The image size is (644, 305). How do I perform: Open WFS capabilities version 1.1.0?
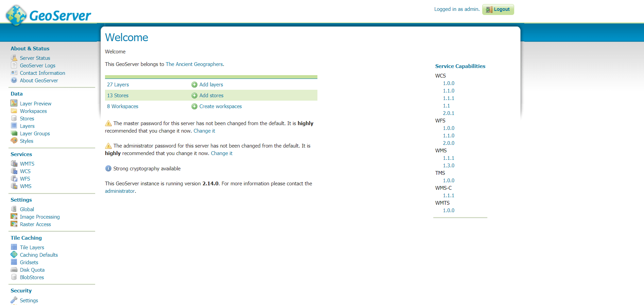(x=449, y=136)
